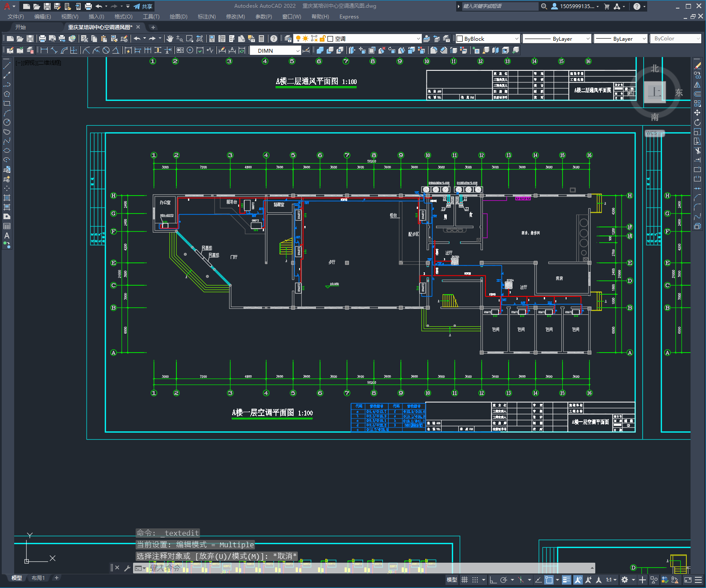Select the Pan hand tool
The width and height of the screenshot is (706, 588).
pos(170,39)
